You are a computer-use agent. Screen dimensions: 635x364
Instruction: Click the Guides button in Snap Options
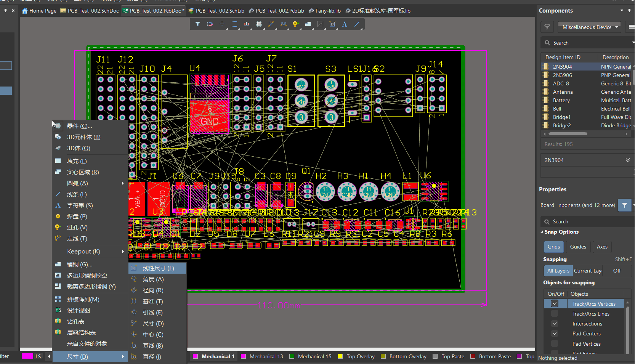[x=578, y=247]
